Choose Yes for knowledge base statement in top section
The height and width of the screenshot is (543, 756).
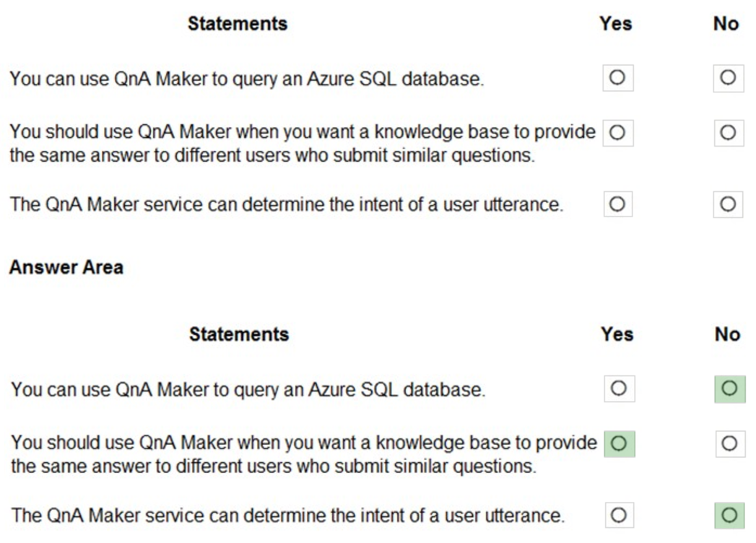click(618, 132)
